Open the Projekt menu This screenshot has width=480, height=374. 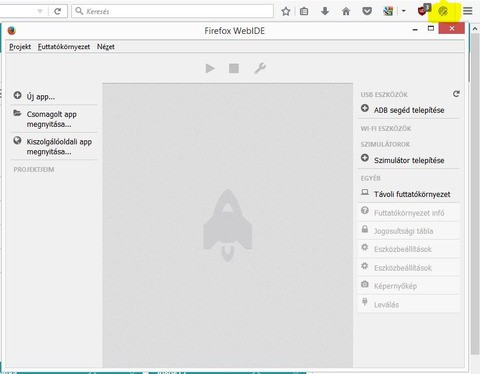coord(20,47)
